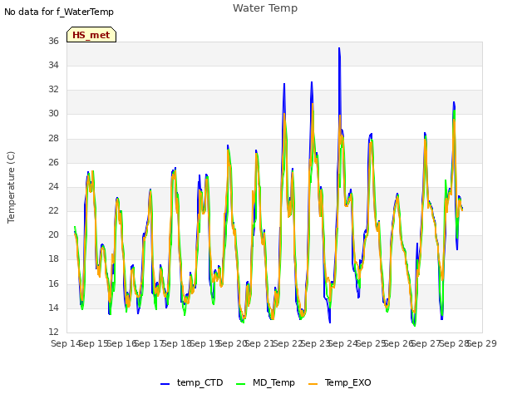532x399 pixels.
Task: Click the 16 y-axis tick label
Action: coord(53,283)
